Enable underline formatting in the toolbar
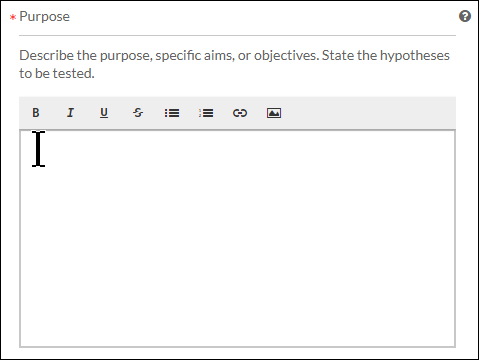Viewport: 479px width, 360px height. click(104, 113)
